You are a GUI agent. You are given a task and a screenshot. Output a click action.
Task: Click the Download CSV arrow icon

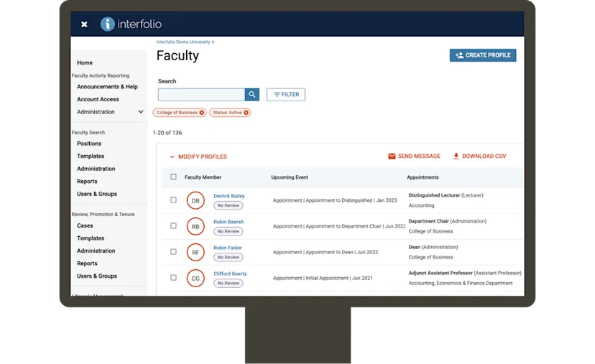(456, 157)
